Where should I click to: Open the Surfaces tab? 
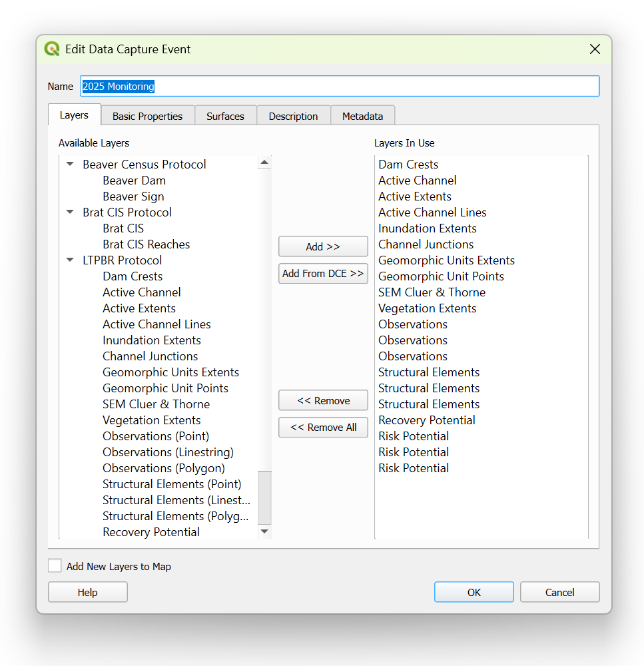pyautogui.click(x=225, y=116)
